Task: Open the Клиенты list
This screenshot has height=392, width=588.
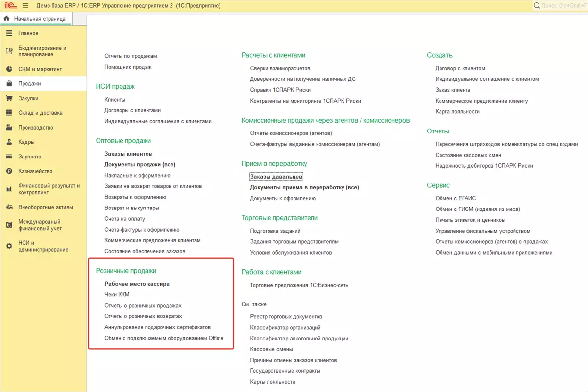Action: coord(115,100)
